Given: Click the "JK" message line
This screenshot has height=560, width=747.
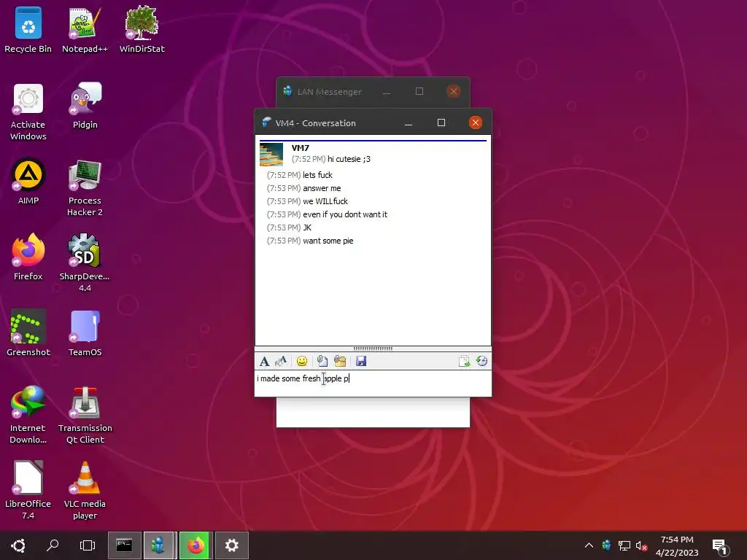Looking at the screenshot, I should [307, 227].
